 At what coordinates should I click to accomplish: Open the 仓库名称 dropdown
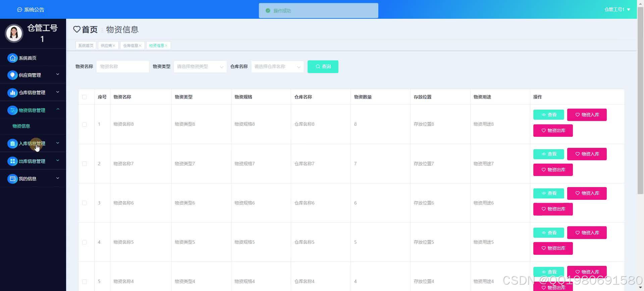tap(277, 67)
